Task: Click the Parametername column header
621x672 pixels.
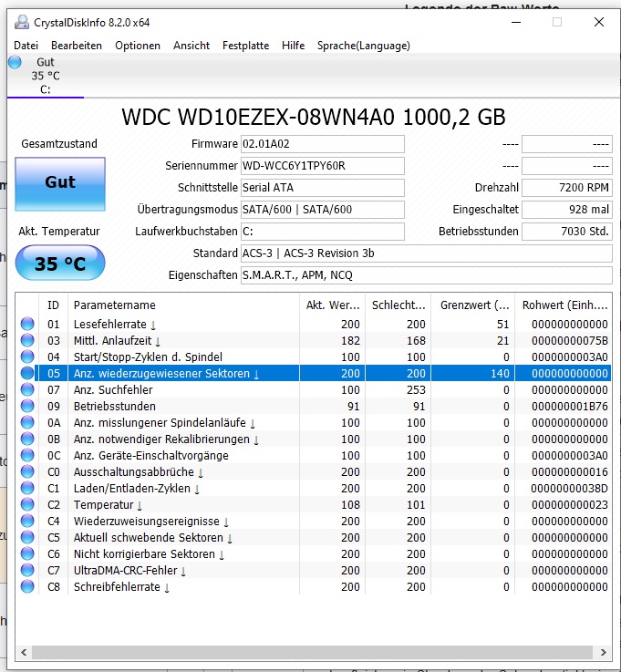Action: pyautogui.click(x=183, y=305)
